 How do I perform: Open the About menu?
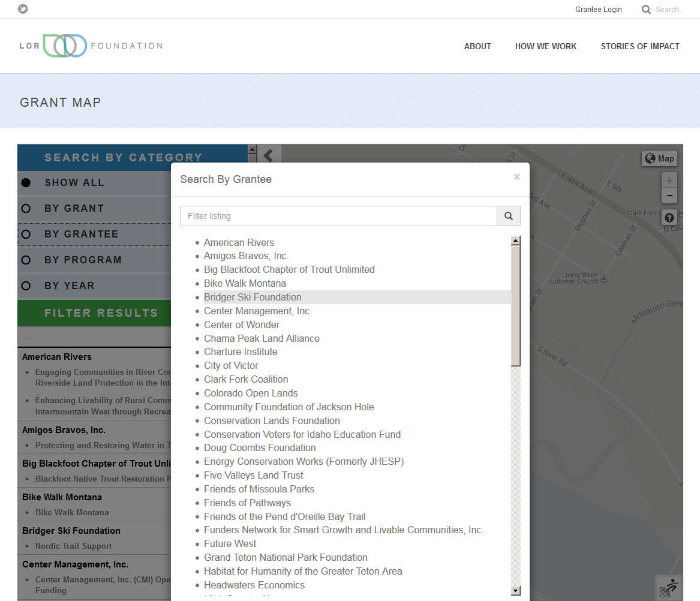pos(477,46)
